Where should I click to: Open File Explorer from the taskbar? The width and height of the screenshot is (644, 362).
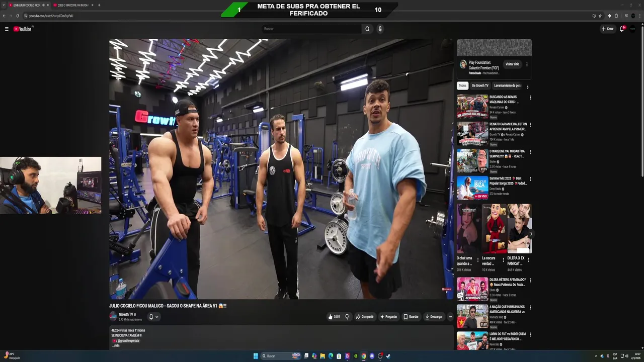point(323,356)
